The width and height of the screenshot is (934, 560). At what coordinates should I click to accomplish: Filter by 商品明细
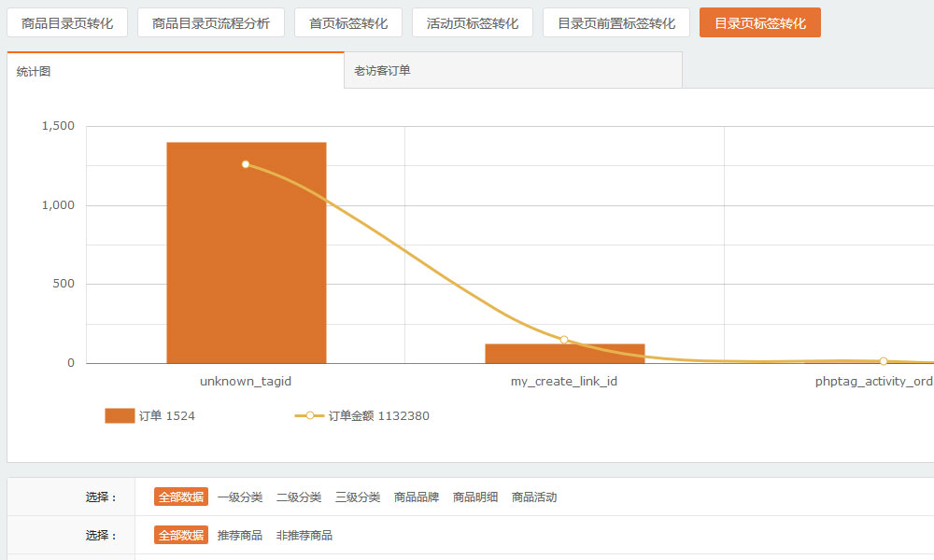(475, 497)
